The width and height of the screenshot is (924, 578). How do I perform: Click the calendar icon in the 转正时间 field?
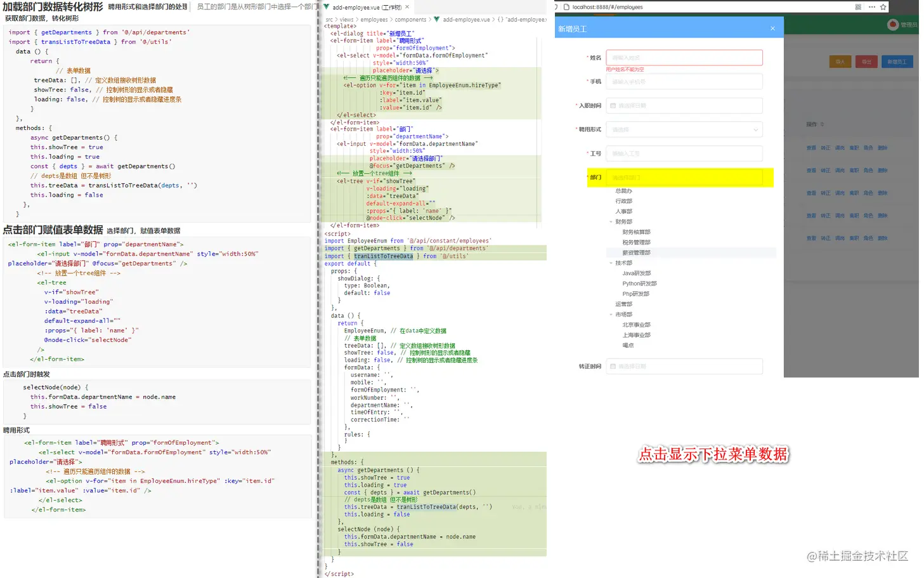pos(613,367)
